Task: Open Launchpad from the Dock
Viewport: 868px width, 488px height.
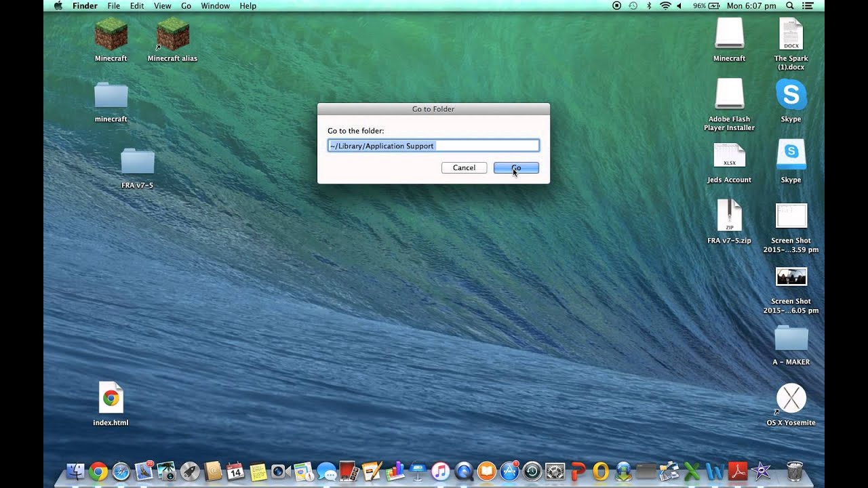Action: [190, 471]
